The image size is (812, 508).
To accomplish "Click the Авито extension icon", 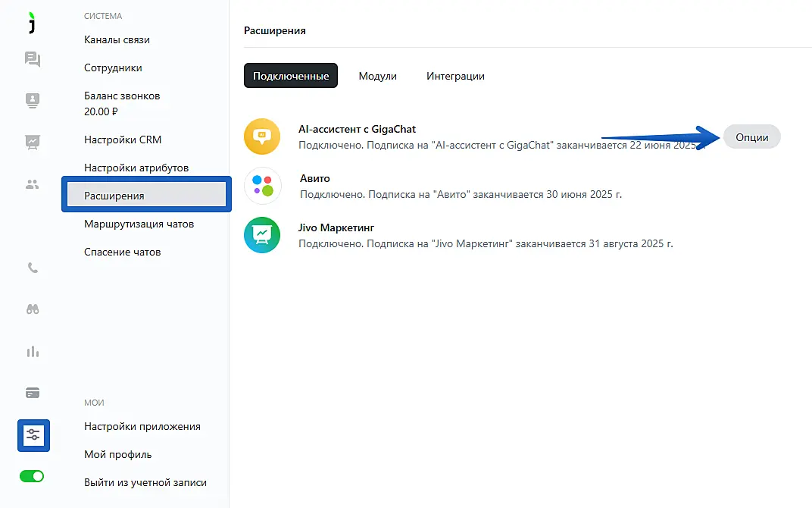I will point(262,186).
